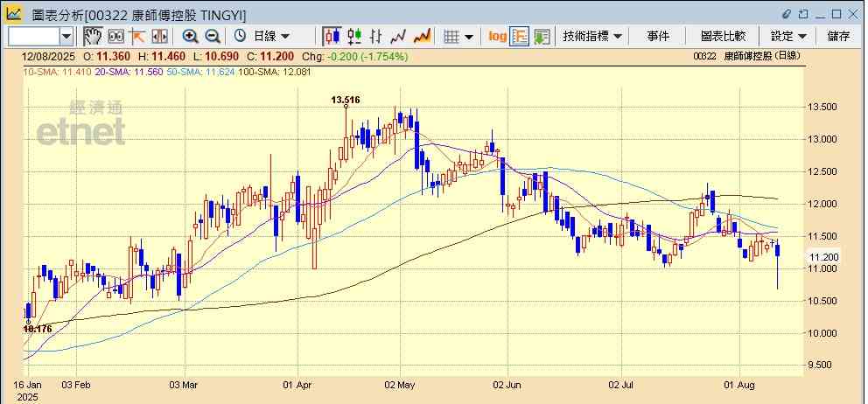
Task: Click the open price O: 11.360
Action: [x=106, y=57]
